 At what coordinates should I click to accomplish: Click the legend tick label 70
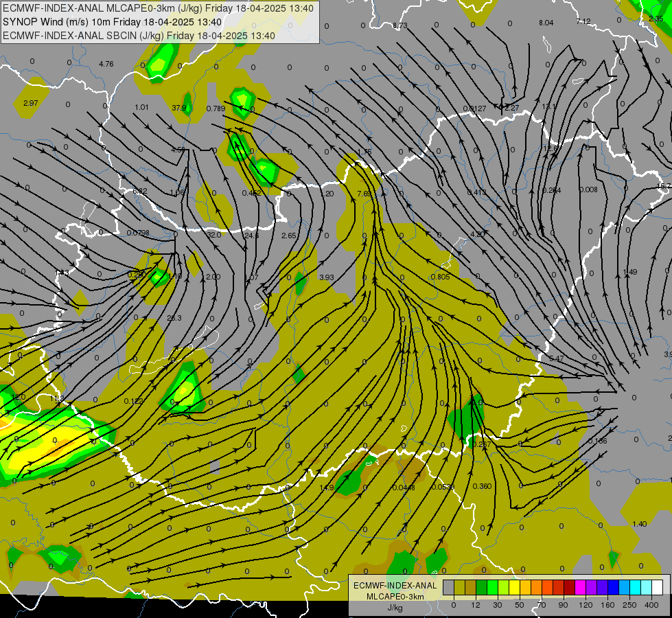tap(542, 605)
